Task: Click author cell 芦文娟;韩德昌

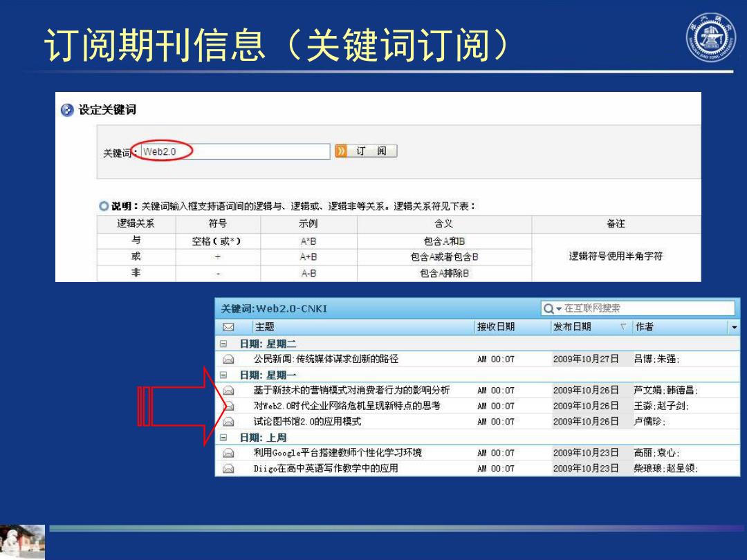Action: 666,391
